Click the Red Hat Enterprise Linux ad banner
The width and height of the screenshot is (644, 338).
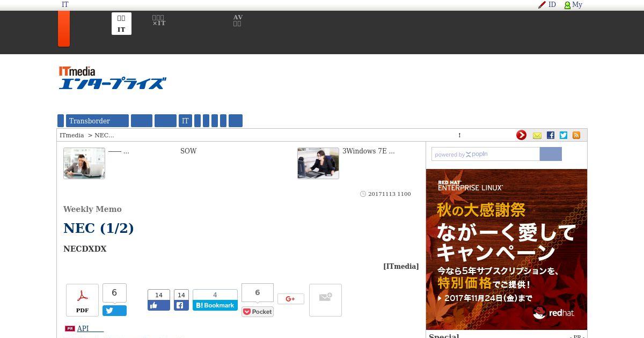pyautogui.click(x=507, y=249)
